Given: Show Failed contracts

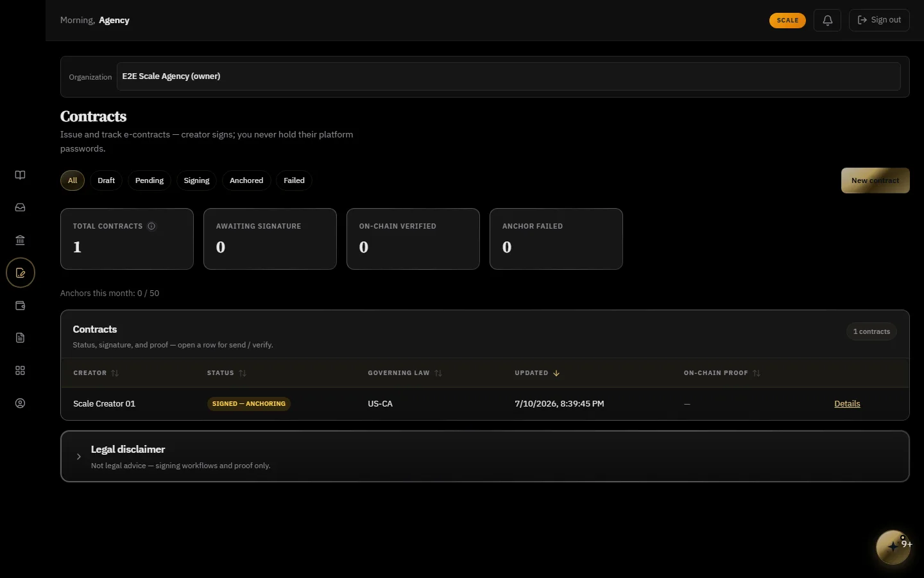Looking at the screenshot, I should (x=294, y=180).
